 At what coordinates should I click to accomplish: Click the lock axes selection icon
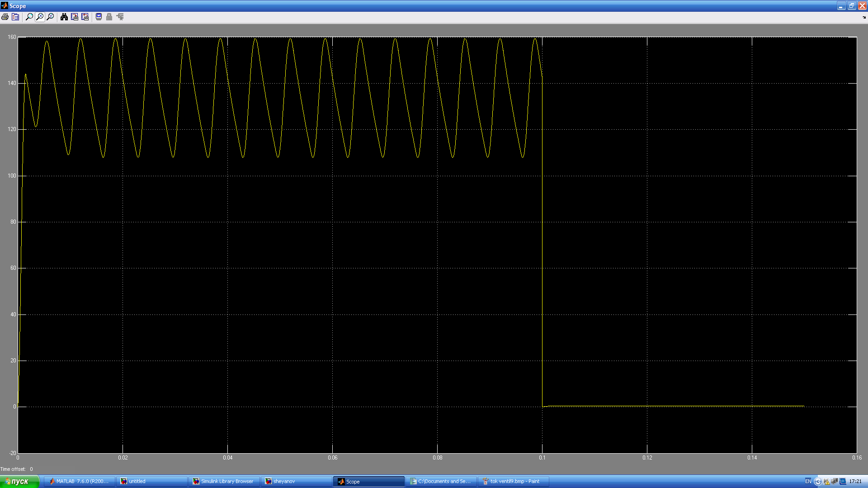109,17
